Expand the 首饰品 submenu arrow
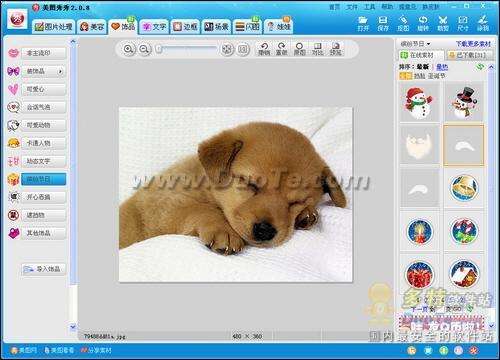This screenshot has height=360, width=500. 60,71
